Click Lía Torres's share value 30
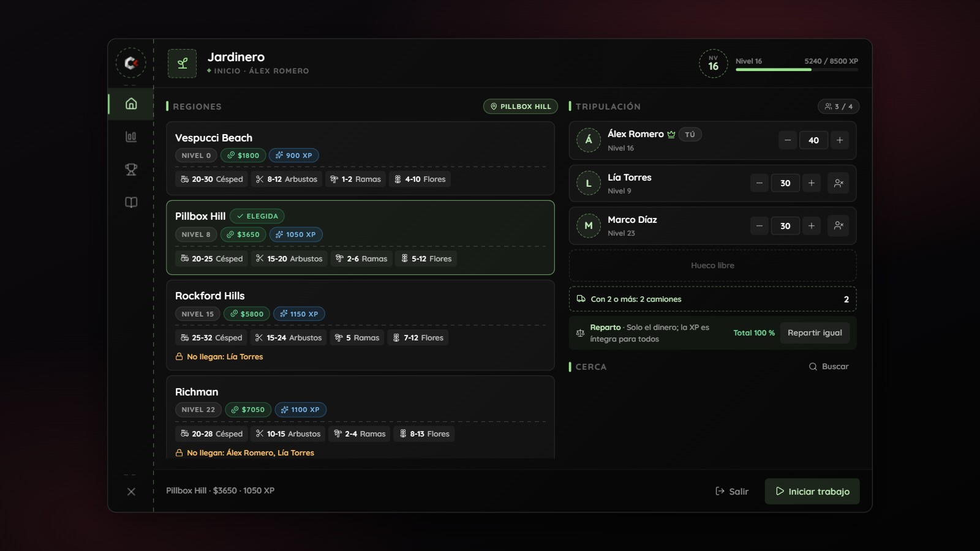This screenshot has height=551, width=980. [x=785, y=183]
